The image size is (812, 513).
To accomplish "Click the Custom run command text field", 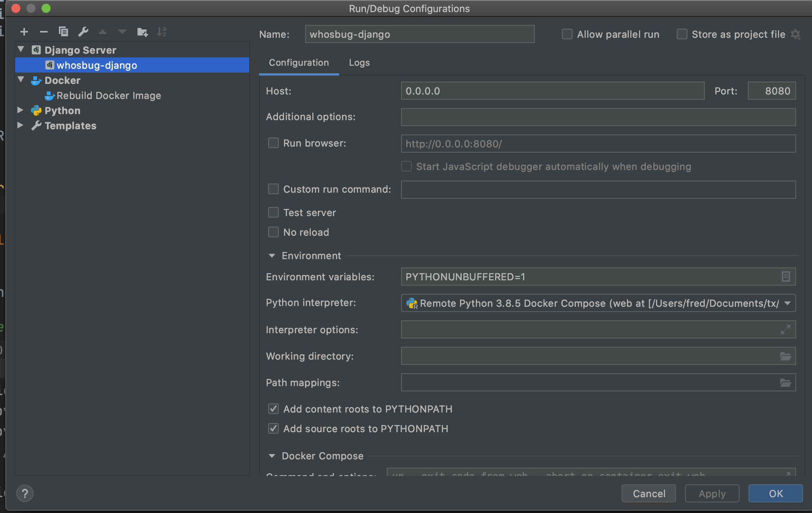I will click(x=598, y=190).
